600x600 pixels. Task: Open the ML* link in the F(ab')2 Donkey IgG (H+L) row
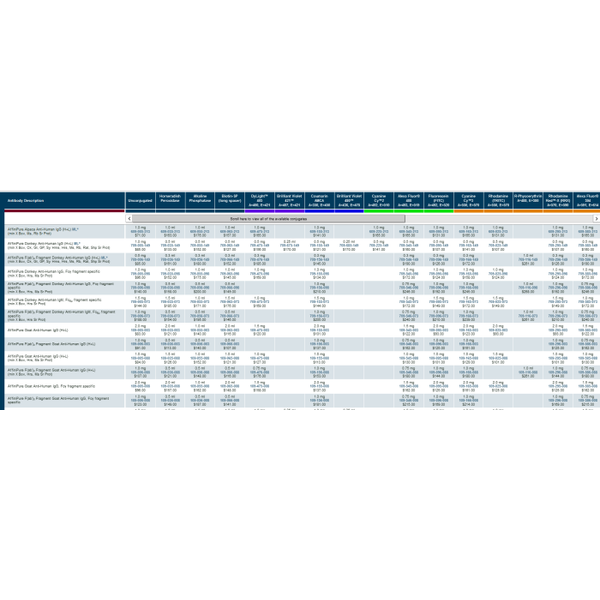pyautogui.click(x=104, y=258)
